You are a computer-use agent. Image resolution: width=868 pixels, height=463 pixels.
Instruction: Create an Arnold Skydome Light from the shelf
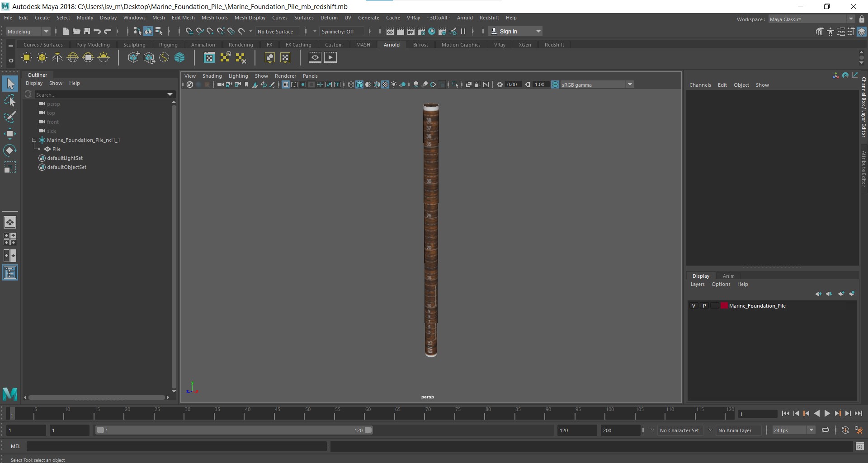coord(73,57)
